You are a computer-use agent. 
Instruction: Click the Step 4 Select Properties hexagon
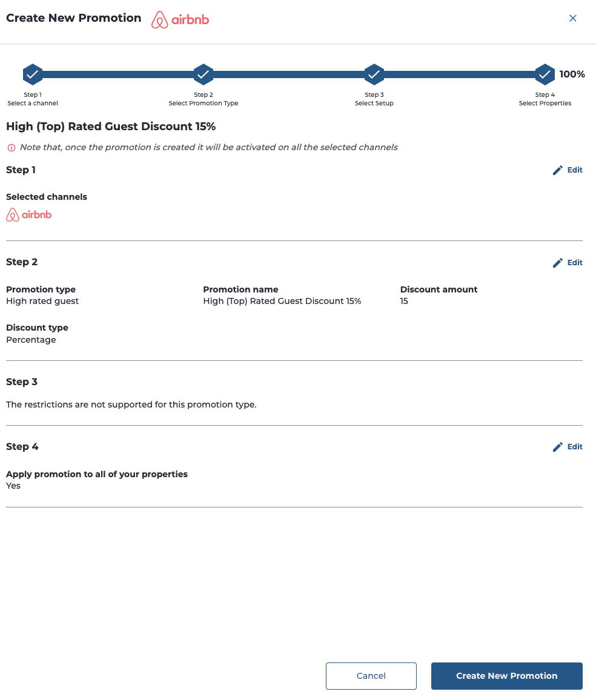pos(545,74)
